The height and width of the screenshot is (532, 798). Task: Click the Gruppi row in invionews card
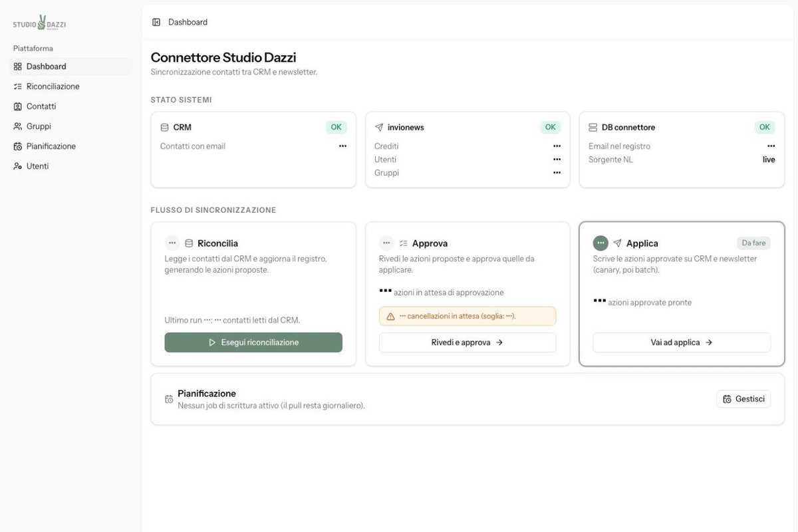[x=467, y=173]
